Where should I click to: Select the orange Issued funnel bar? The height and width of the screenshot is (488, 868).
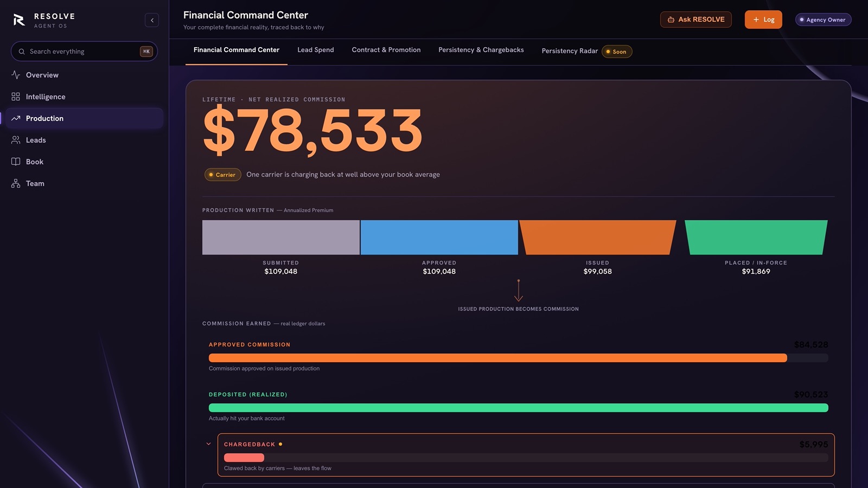(598, 237)
